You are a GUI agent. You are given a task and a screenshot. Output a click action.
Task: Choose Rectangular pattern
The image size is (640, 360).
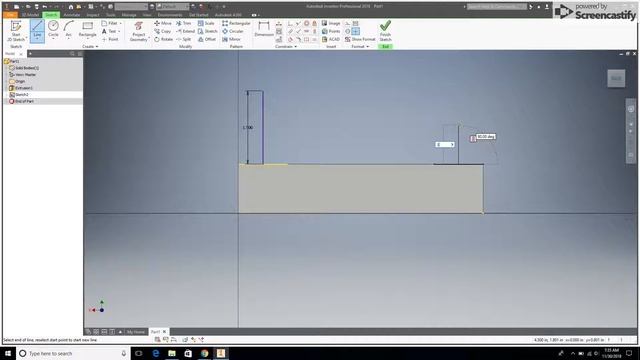236,23
